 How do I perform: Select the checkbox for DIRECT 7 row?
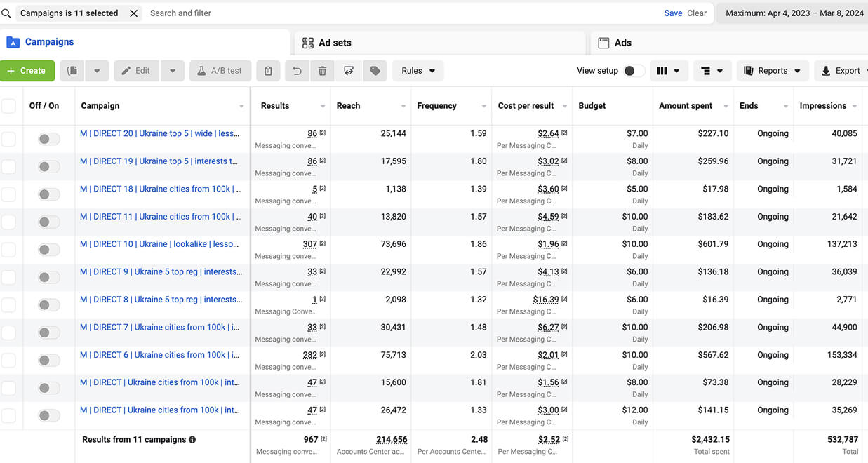8,333
